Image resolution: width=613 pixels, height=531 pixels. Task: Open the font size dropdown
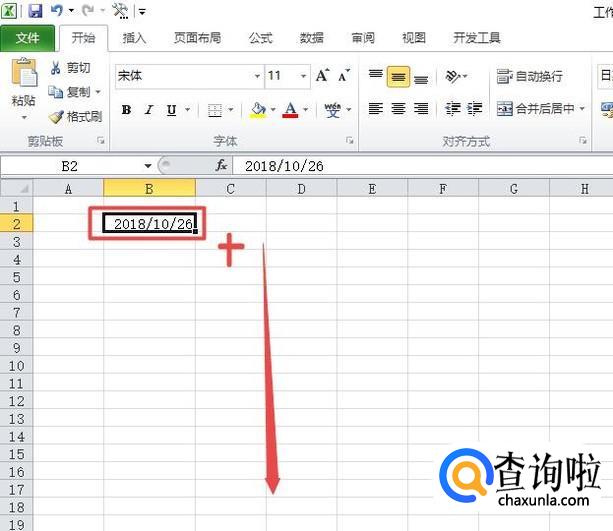tap(303, 76)
